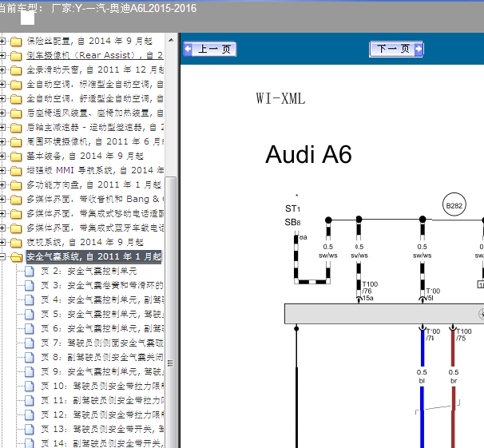Screen dimensions: 484x448
Task: Open 页 2: 安全气囊控制单元
Action: (89, 272)
